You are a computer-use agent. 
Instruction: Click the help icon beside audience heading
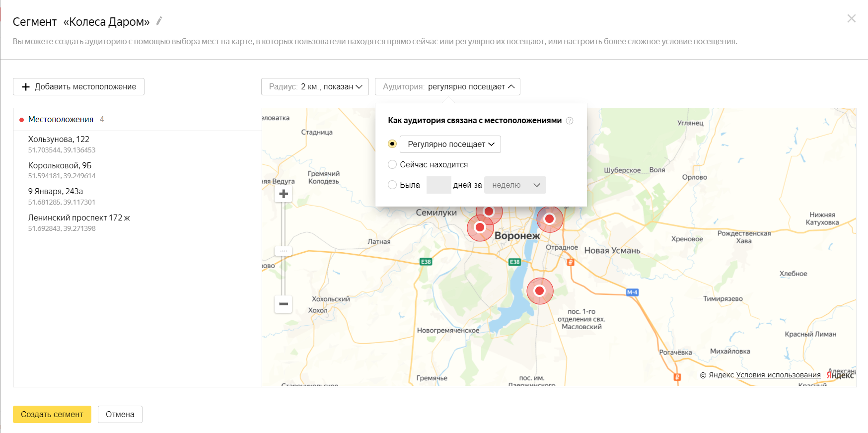coord(570,121)
